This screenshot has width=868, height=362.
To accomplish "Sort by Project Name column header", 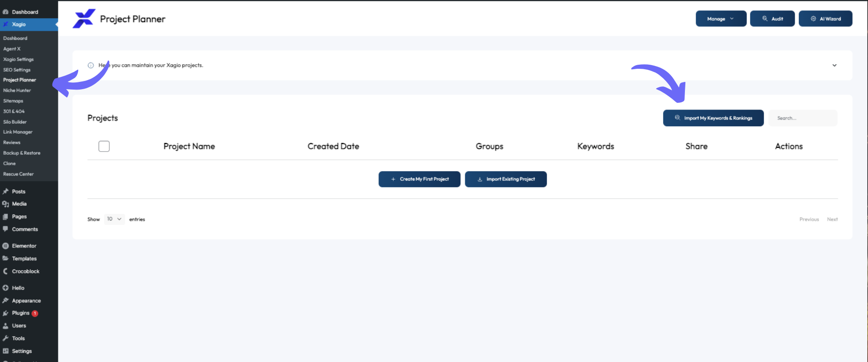I will pos(189,146).
